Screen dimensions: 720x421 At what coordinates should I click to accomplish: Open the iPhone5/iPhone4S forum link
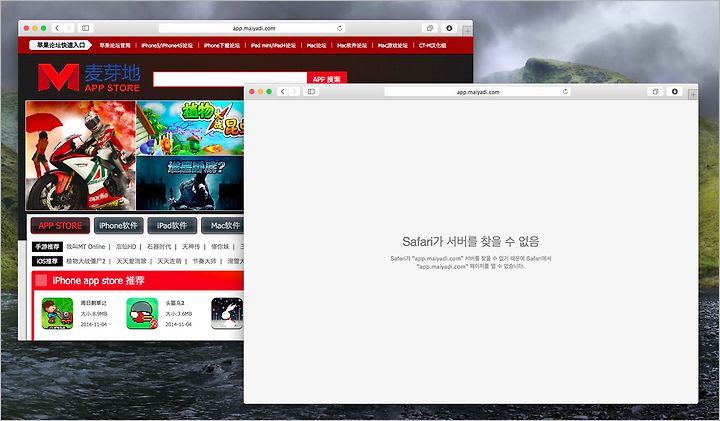167,45
